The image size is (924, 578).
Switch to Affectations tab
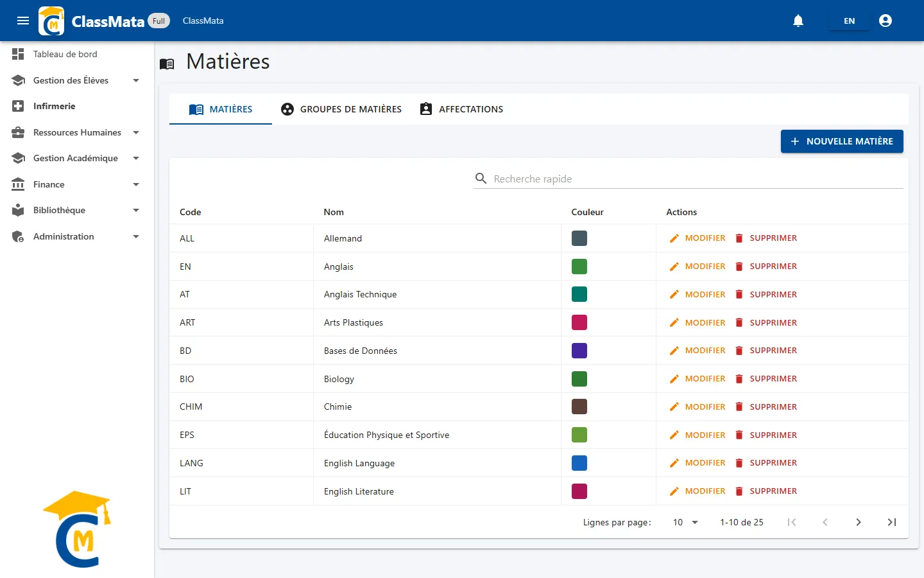(x=461, y=109)
